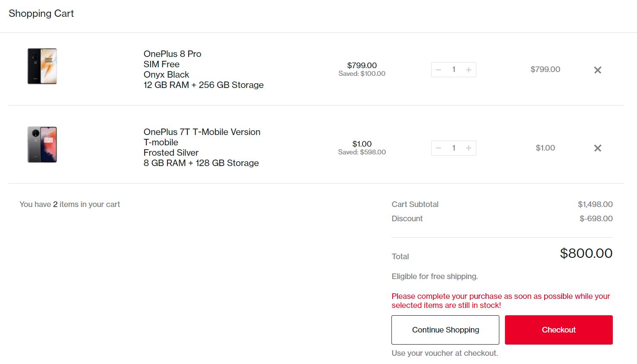This screenshot has height=364, width=637.
Task: Increase OnePlus 8 Pro quantity with plus
Action: 468,70
